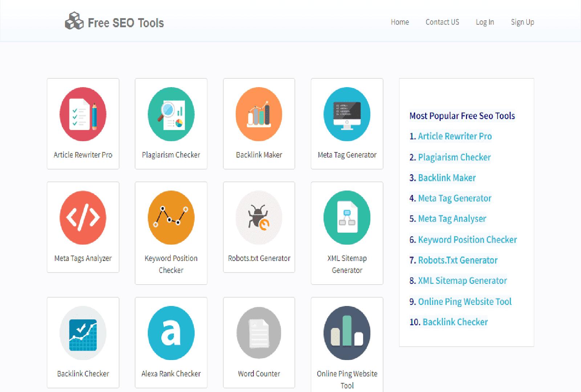
Task: Select the Alexa Rank Checker letter icon
Action: [x=171, y=333]
